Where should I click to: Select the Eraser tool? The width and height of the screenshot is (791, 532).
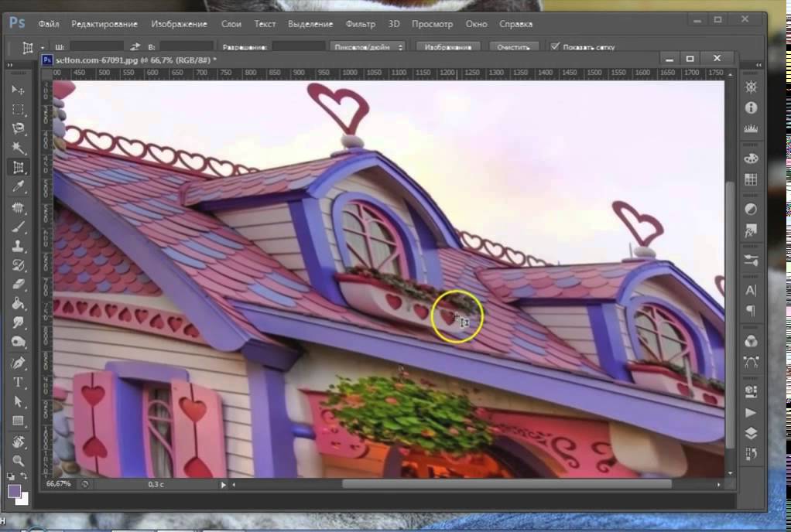point(18,284)
